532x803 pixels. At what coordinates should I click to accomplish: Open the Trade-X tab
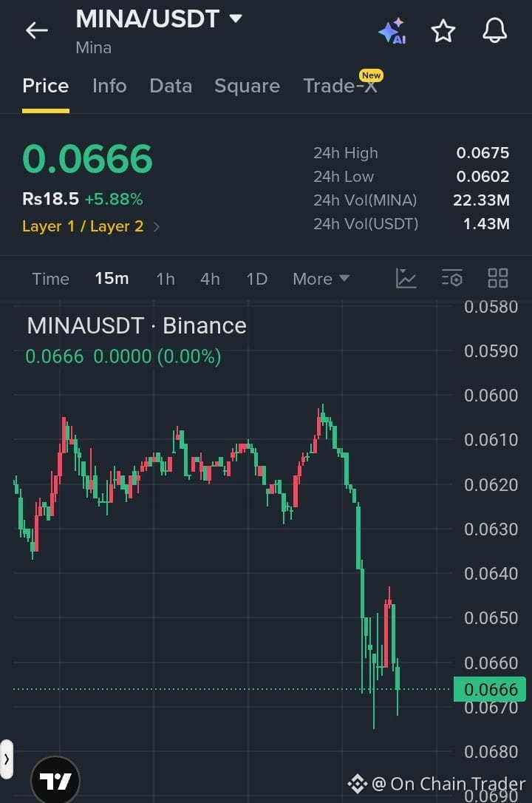point(340,86)
